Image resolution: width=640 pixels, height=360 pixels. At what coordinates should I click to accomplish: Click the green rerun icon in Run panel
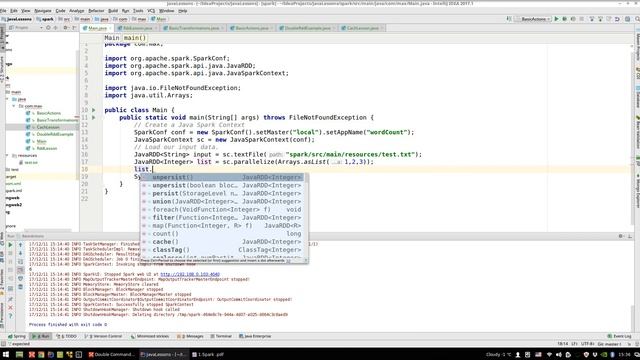[10, 245]
